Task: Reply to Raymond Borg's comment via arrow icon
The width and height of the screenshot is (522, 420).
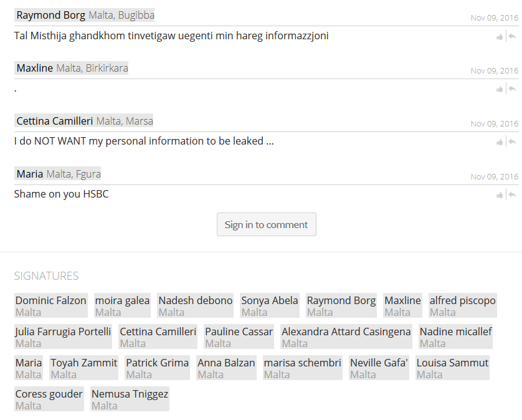Action: click(513, 36)
